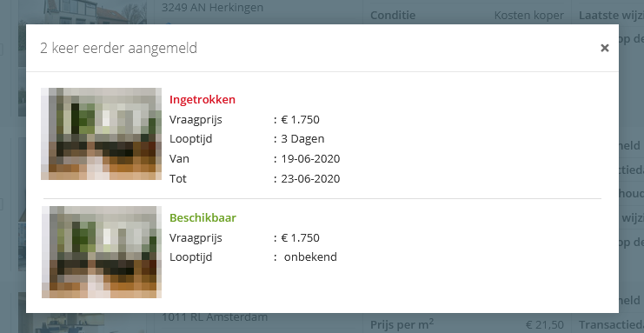Image resolution: width=644 pixels, height=333 pixels.
Task: Click the € 21,50 price value
Action: [x=545, y=325]
